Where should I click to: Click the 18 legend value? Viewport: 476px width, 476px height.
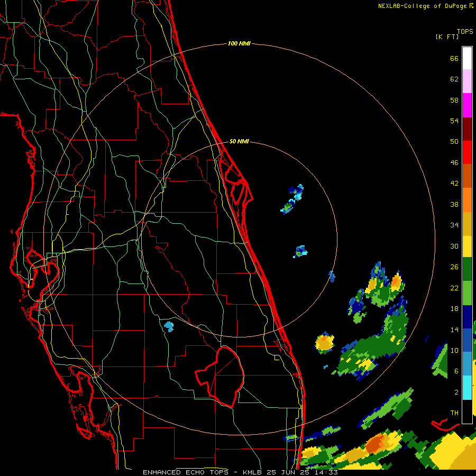(454, 309)
